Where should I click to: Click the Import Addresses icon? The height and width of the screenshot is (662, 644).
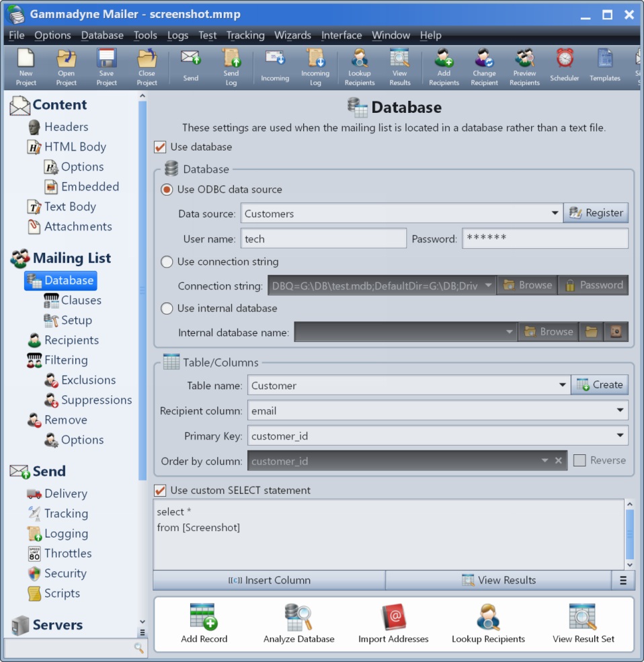393,623
